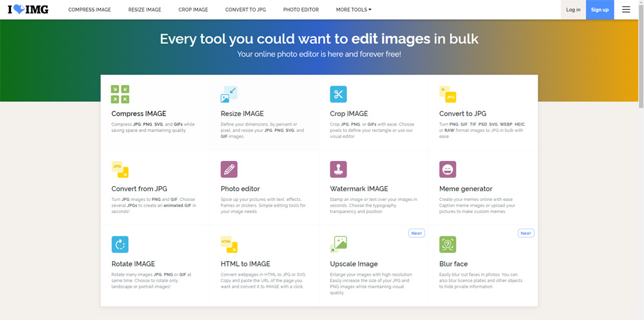Image resolution: width=644 pixels, height=320 pixels.
Task: Click the 'Your online photo editor' subtitle
Action: [x=319, y=54]
